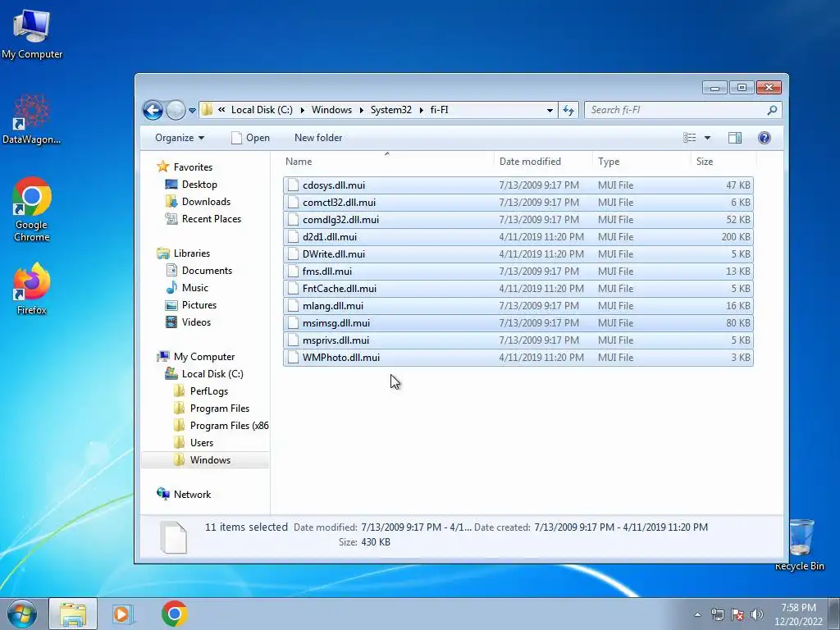Open the view options dropdown arrow
The height and width of the screenshot is (630, 840).
click(707, 138)
